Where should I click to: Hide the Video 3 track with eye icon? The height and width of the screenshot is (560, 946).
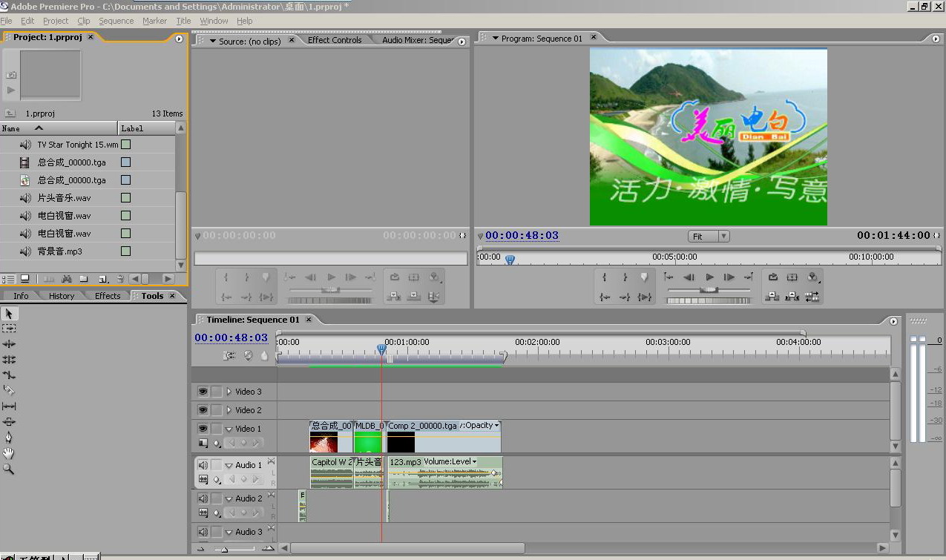pyautogui.click(x=203, y=392)
